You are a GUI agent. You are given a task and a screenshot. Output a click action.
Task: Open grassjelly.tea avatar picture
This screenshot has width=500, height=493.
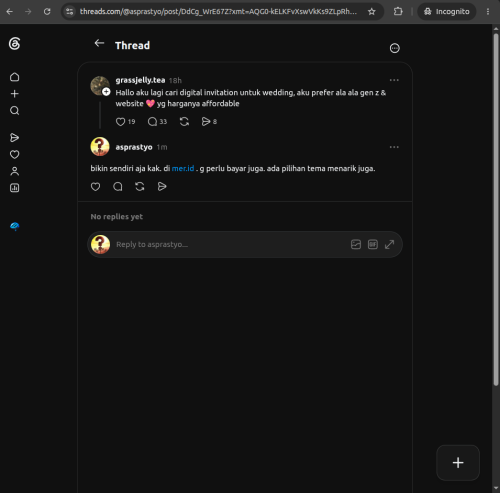click(100, 85)
